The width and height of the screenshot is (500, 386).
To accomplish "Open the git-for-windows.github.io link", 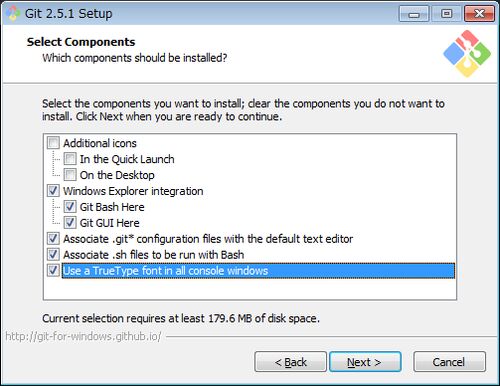I will [83, 336].
